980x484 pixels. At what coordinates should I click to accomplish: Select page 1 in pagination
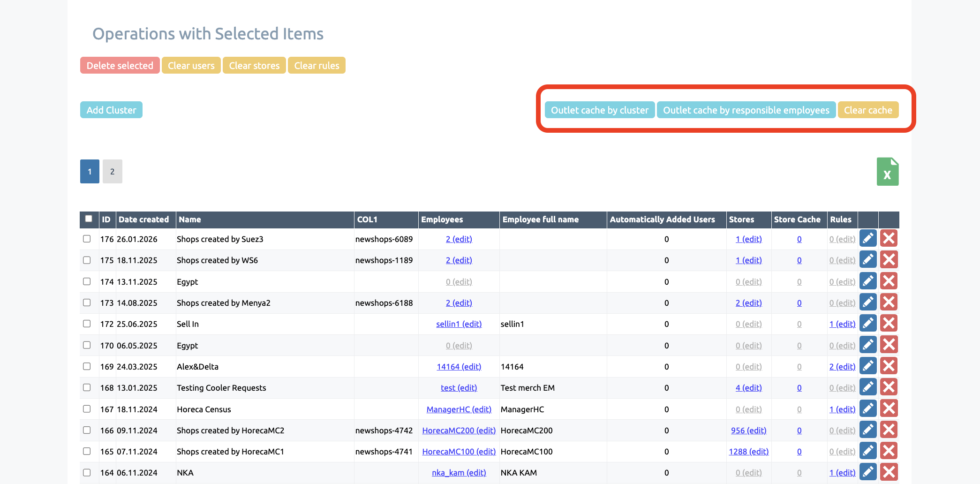90,172
